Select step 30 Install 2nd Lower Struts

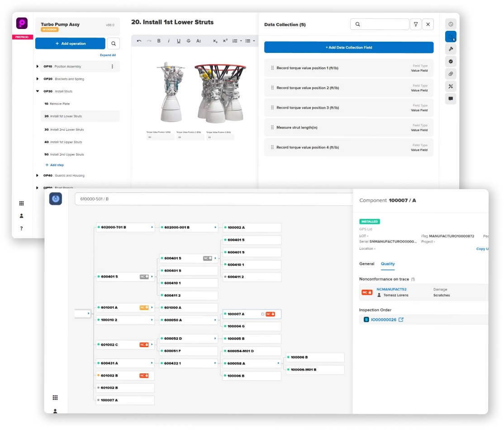pos(67,129)
